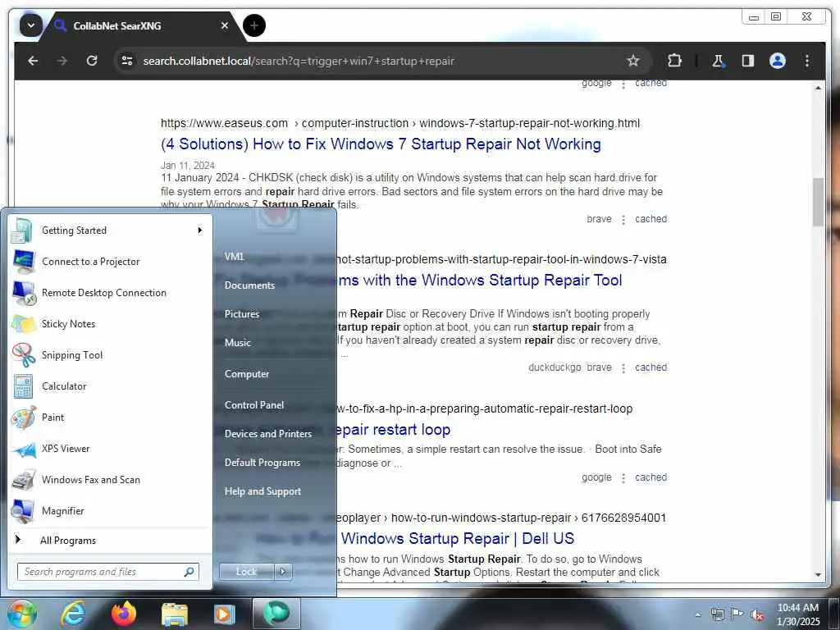Open the shutdown options arrow beside Lock
Screen dimensions: 840x630
point(283,572)
